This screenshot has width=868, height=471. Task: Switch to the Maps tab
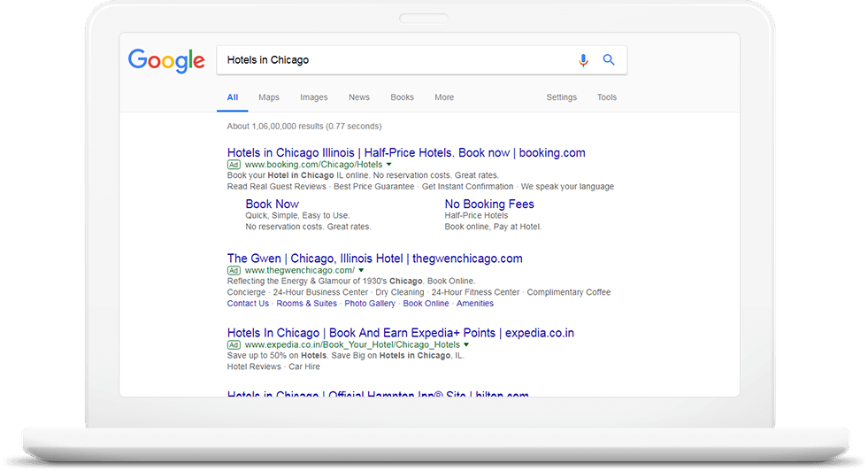[269, 97]
